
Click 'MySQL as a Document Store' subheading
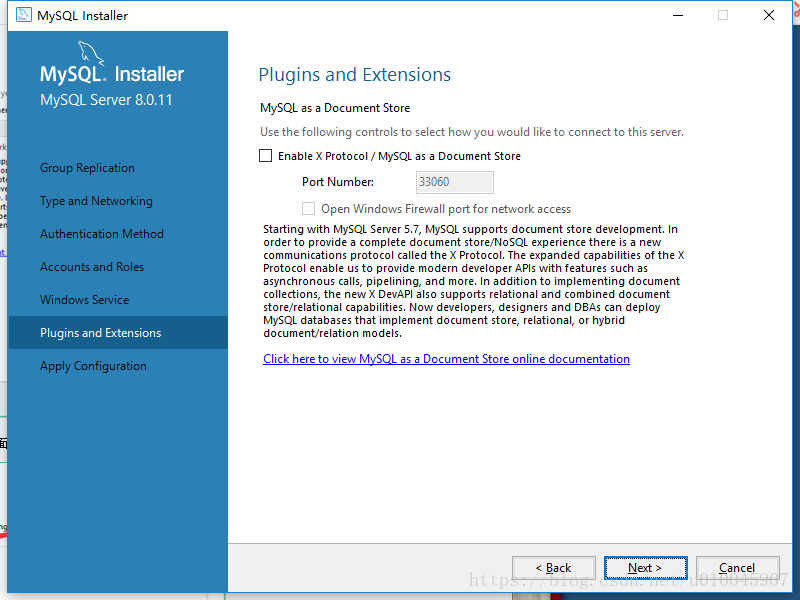coord(335,108)
